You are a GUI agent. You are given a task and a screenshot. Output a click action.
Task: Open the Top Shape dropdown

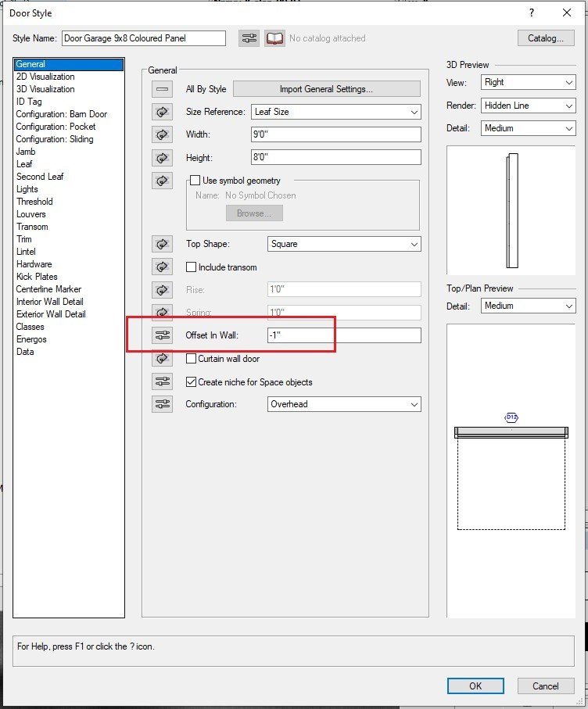click(x=344, y=244)
